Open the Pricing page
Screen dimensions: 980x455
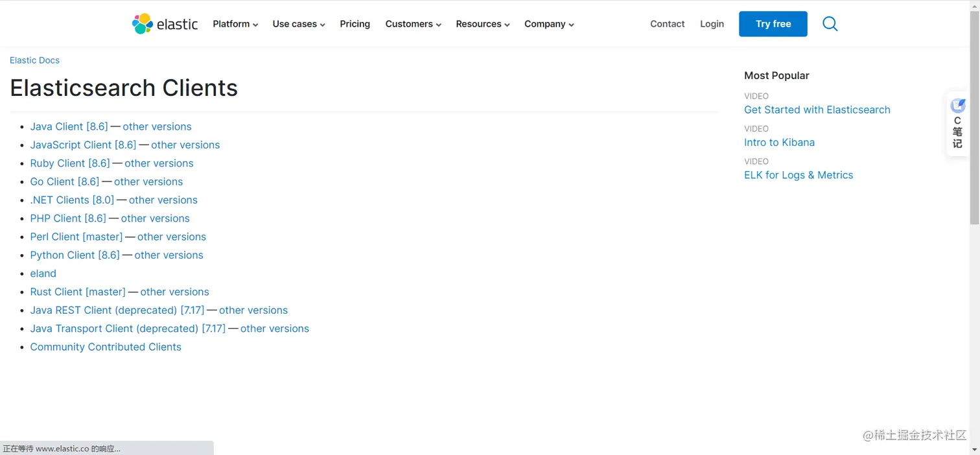[x=355, y=24]
